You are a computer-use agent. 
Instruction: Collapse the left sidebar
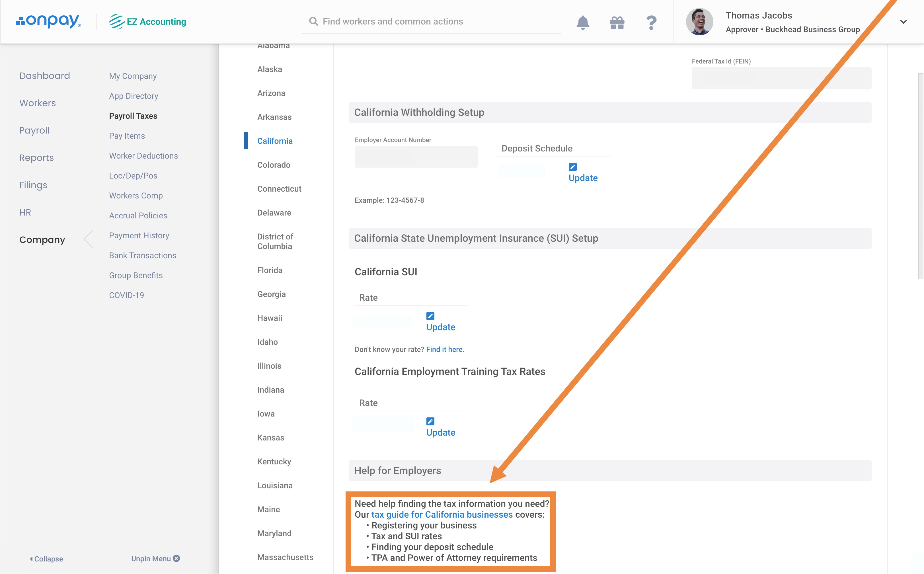tap(46, 558)
